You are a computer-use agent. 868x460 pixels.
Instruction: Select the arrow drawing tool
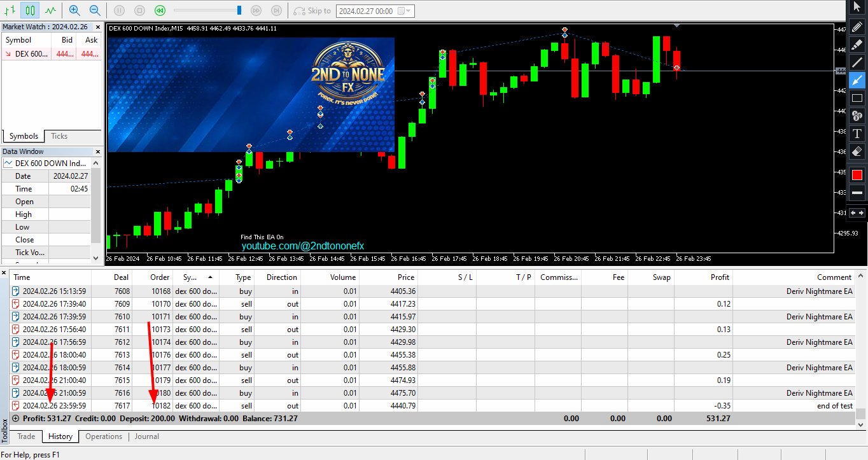857,80
